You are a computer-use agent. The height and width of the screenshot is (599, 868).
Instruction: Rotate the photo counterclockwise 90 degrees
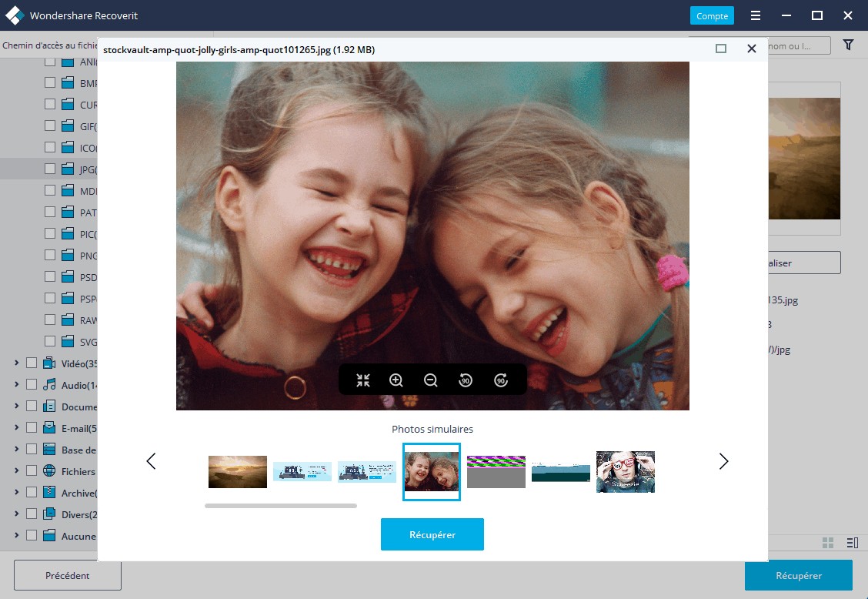point(466,380)
